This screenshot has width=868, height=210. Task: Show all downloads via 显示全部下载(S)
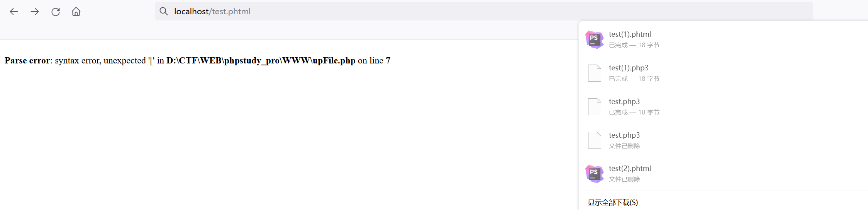pyautogui.click(x=613, y=203)
